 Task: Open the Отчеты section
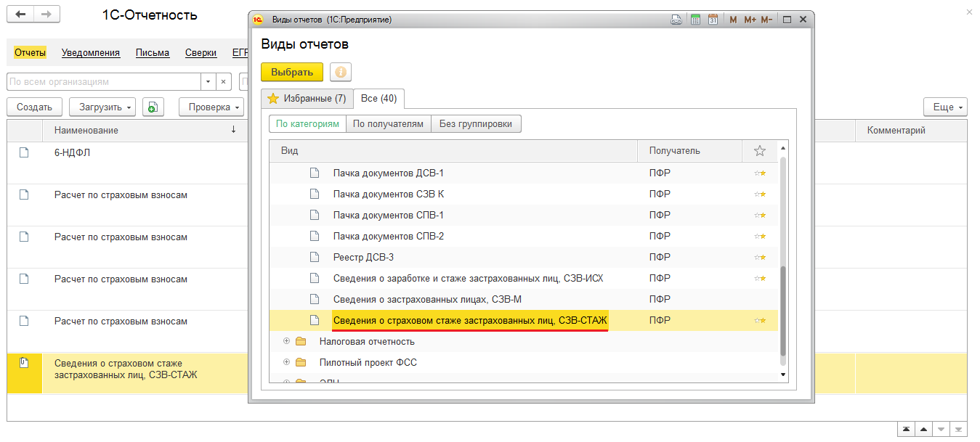[30, 52]
